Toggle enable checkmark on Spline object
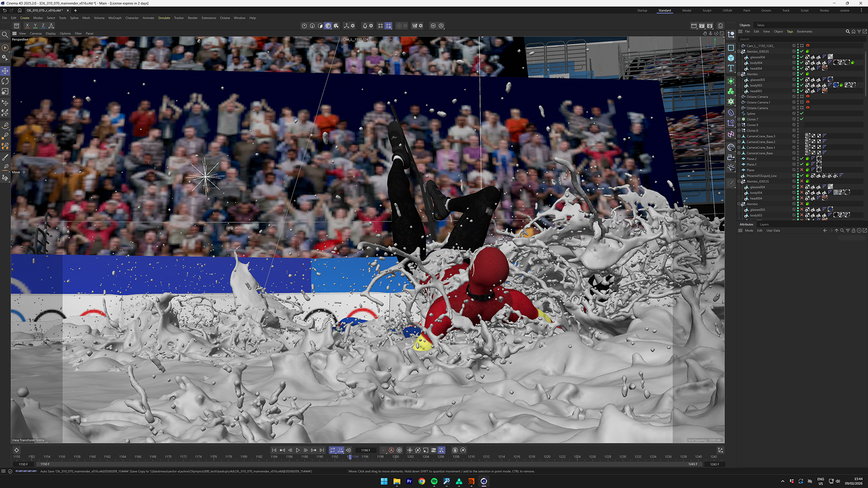The height and width of the screenshot is (488, 868). [802, 113]
